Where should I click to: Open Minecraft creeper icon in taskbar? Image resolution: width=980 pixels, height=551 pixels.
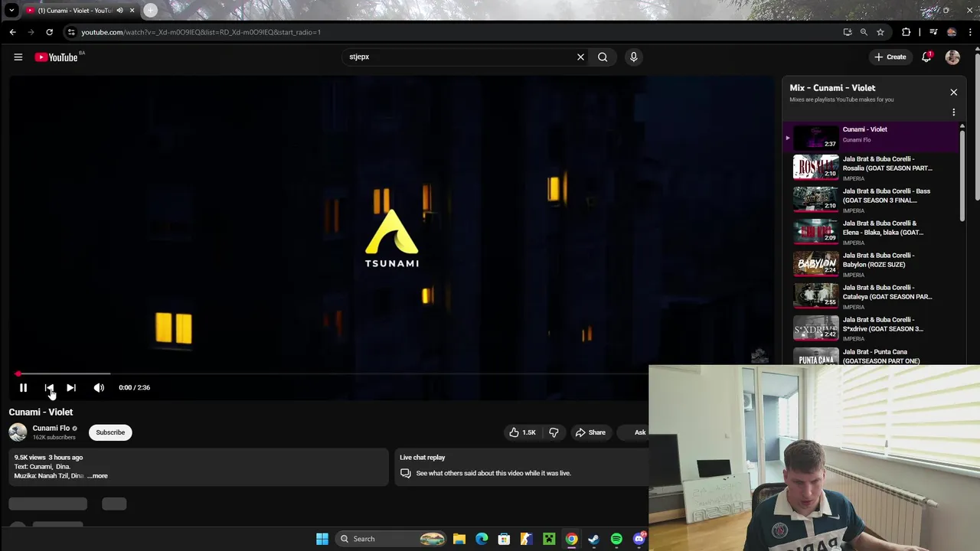point(549,539)
